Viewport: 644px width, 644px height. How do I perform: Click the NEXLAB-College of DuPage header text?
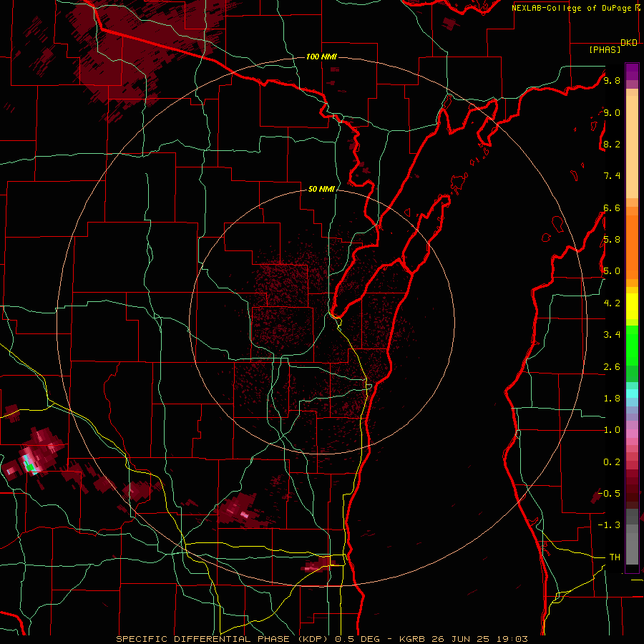(571, 8)
